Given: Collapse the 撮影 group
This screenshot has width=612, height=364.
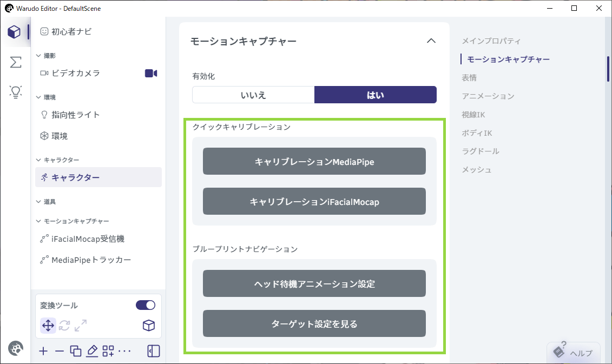Looking at the screenshot, I should click(x=46, y=56).
